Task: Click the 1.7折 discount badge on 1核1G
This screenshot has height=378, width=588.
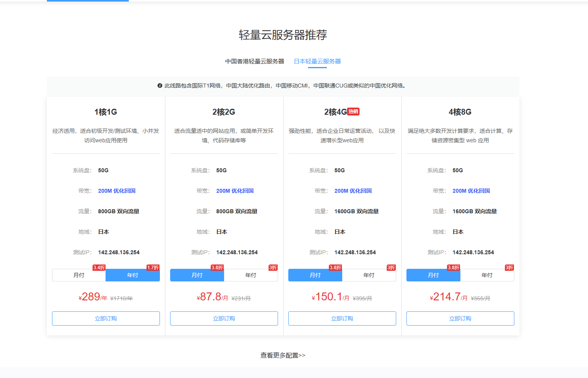Action: [153, 268]
